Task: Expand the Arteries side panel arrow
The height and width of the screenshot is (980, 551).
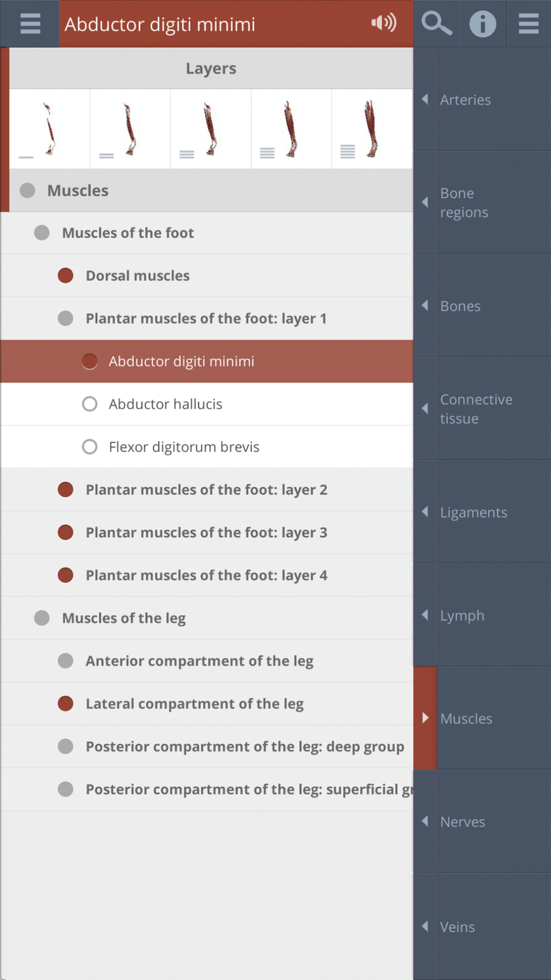Action: pyautogui.click(x=425, y=99)
